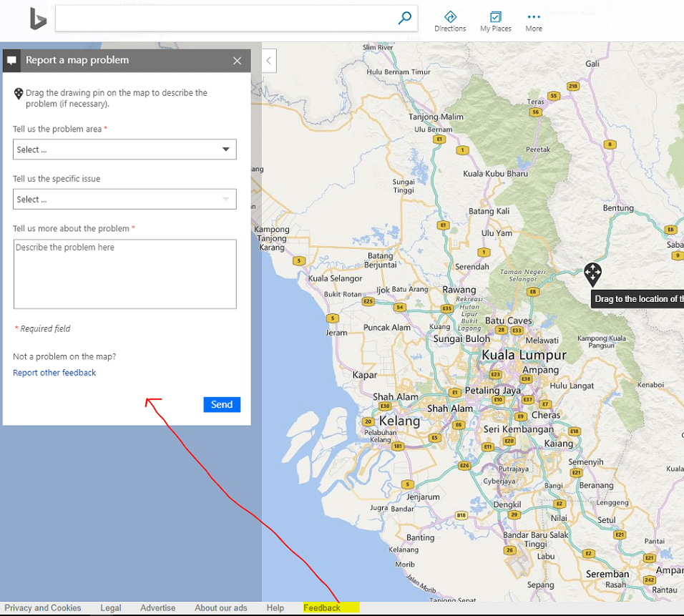
Task: Open Help from the footer bar
Action: tap(275, 607)
